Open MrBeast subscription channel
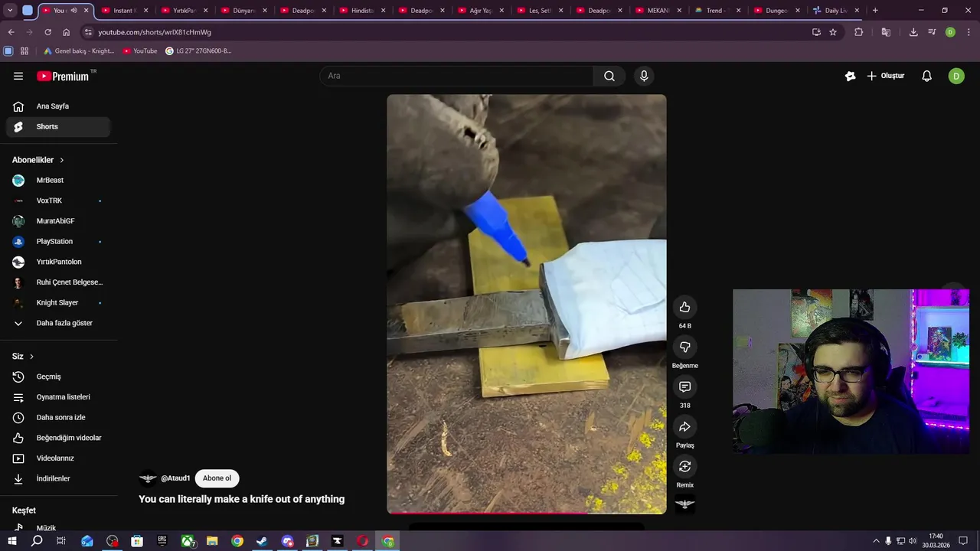 tap(58, 181)
